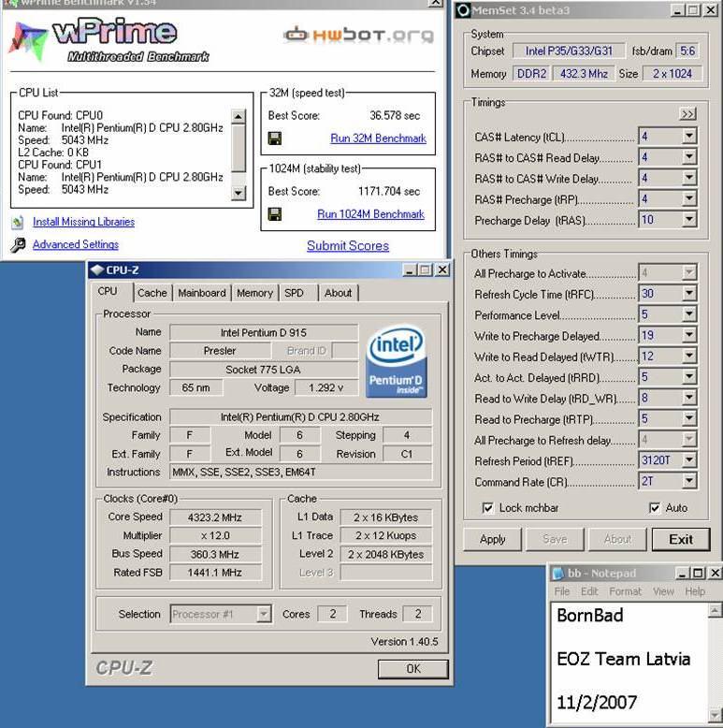Screen dimensions: 723x728
Task: Open the Format menu in Notepad
Action: click(625, 591)
